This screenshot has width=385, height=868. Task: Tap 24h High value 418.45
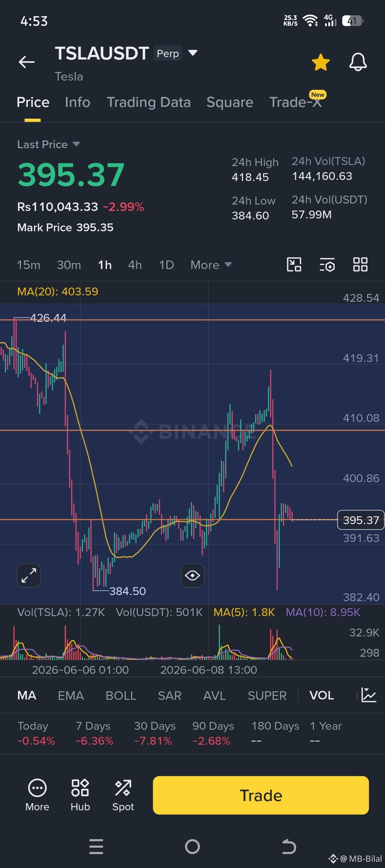pyautogui.click(x=250, y=177)
